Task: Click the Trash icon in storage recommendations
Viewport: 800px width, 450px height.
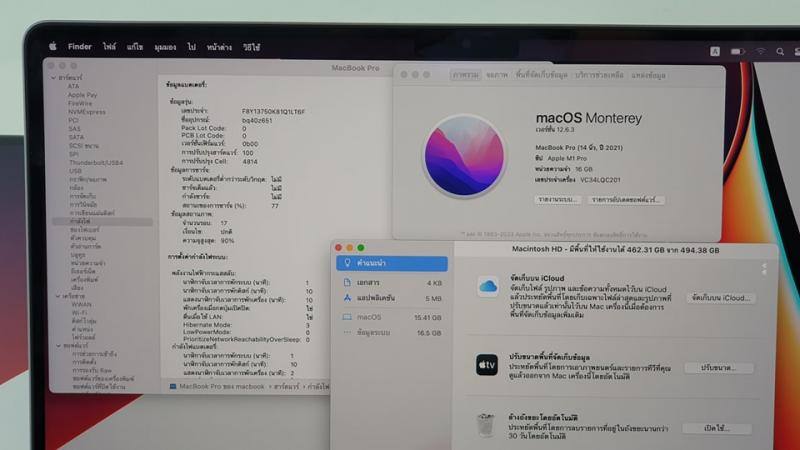Action: coord(488,426)
